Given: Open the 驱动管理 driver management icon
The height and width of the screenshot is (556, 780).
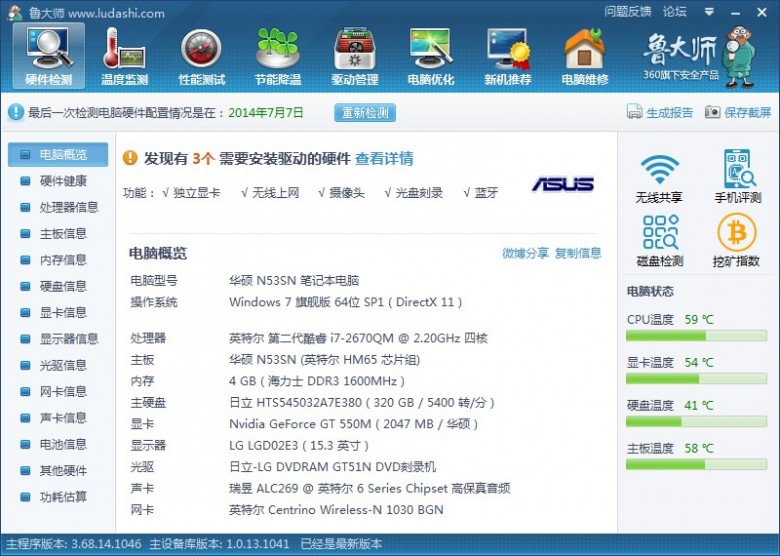Looking at the screenshot, I should pyautogui.click(x=355, y=56).
